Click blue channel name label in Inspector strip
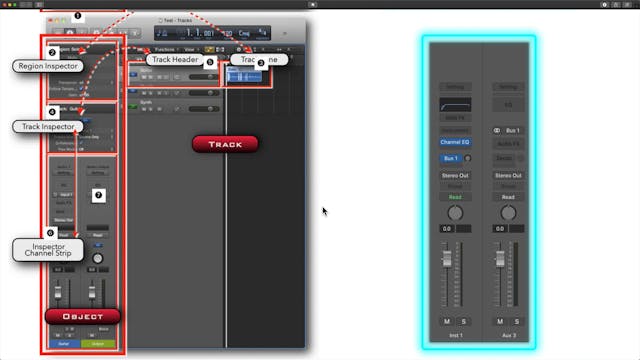The image size is (640, 360). [x=64, y=344]
